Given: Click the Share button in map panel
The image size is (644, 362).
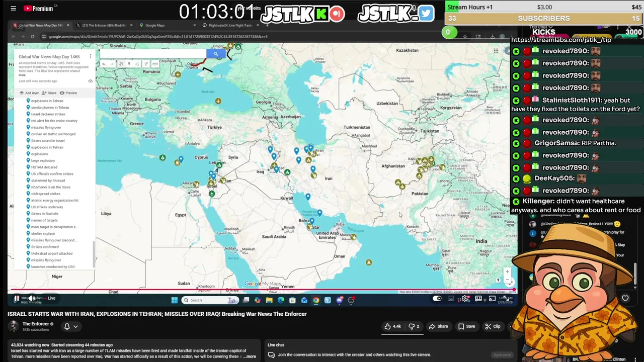Looking at the screenshot, I should (x=49, y=93).
